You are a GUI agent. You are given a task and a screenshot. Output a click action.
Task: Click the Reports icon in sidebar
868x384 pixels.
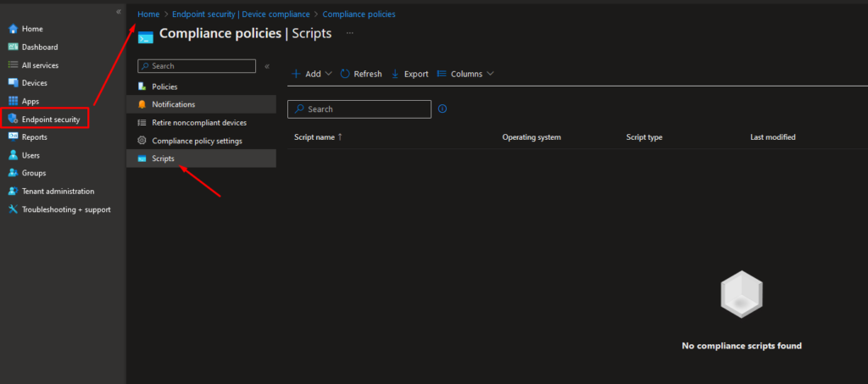click(x=14, y=137)
